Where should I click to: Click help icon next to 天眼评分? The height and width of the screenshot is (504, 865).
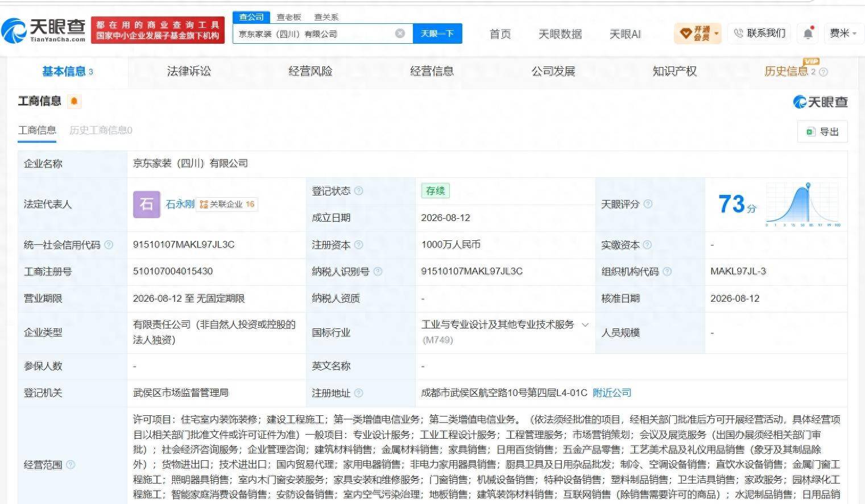point(648,204)
